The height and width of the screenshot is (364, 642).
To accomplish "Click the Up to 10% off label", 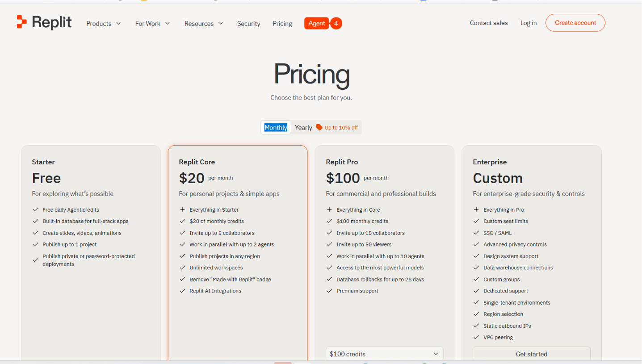I will [x=341, y=127].
